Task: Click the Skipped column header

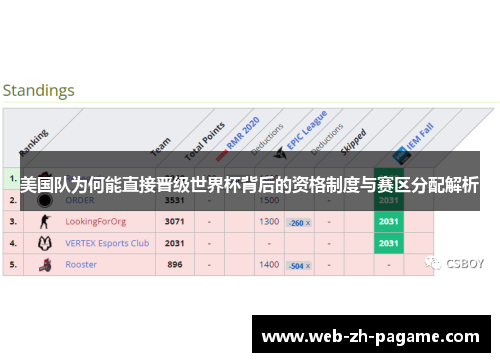Action: coord(353,142)
